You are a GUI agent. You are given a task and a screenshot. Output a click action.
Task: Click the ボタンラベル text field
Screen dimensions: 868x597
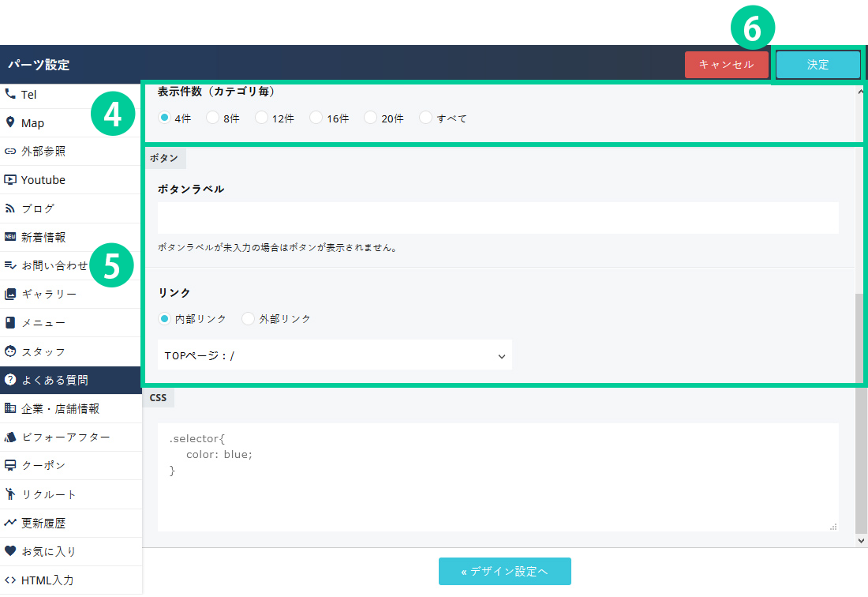pyautogui.click(x=497, y=218)
